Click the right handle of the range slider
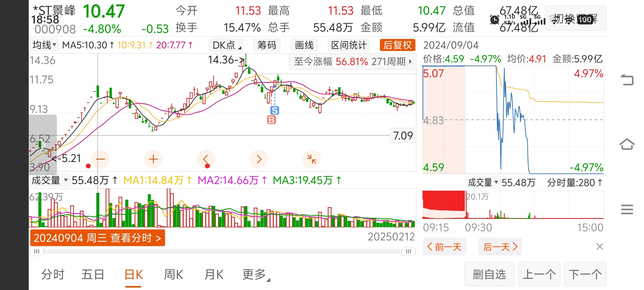The height and width of the screenshot is (290, 644). coord(408,251)
